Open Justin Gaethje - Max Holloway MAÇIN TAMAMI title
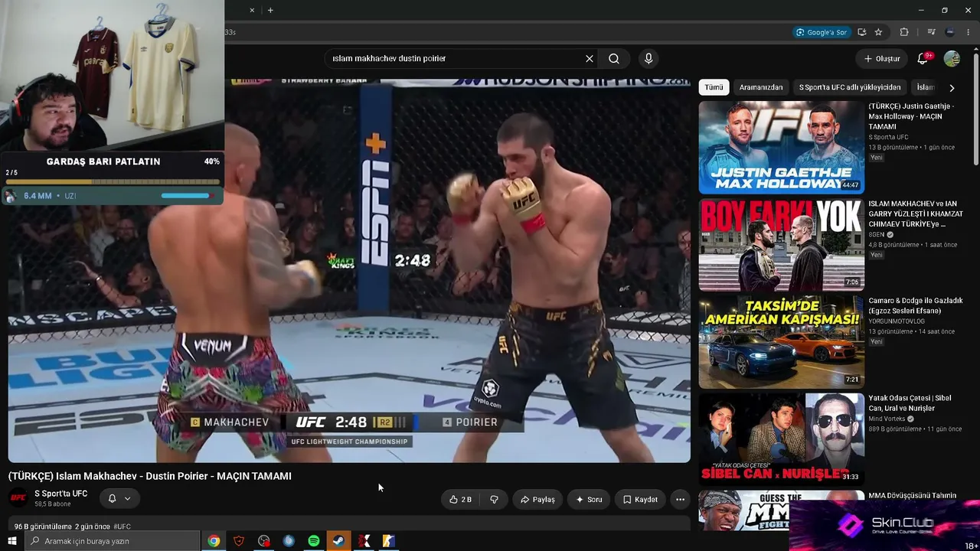This screenshot has width=980, height=551. [x=912, y=116]
